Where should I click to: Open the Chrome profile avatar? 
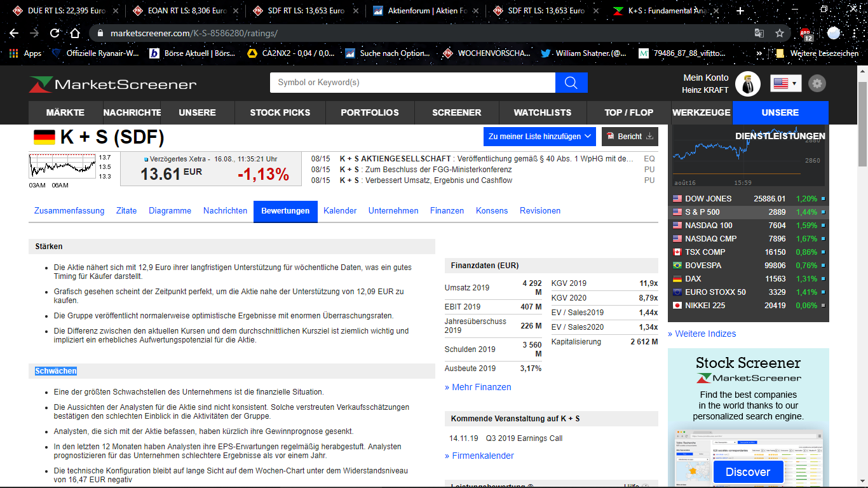[x=834, y=33]
